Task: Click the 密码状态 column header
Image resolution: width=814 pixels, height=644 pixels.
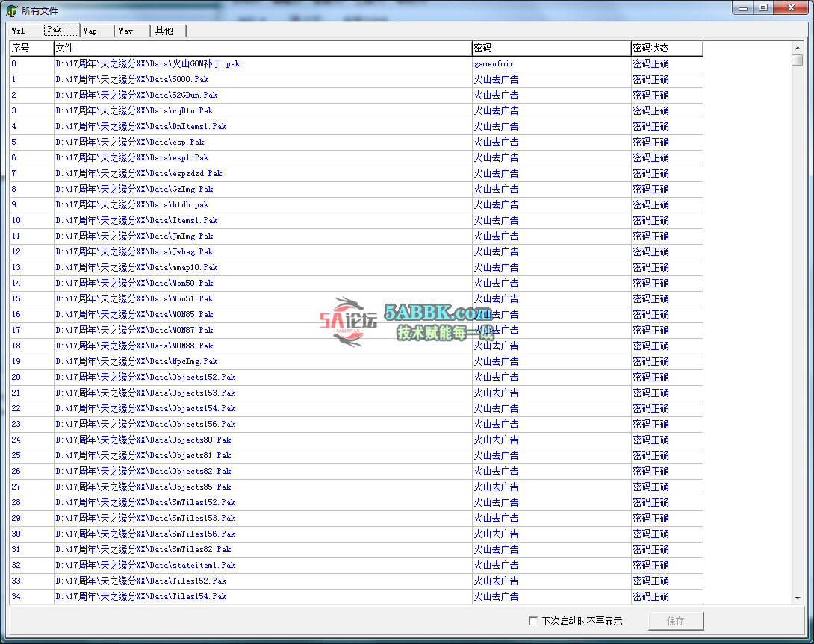Action: tap(667, 49)
